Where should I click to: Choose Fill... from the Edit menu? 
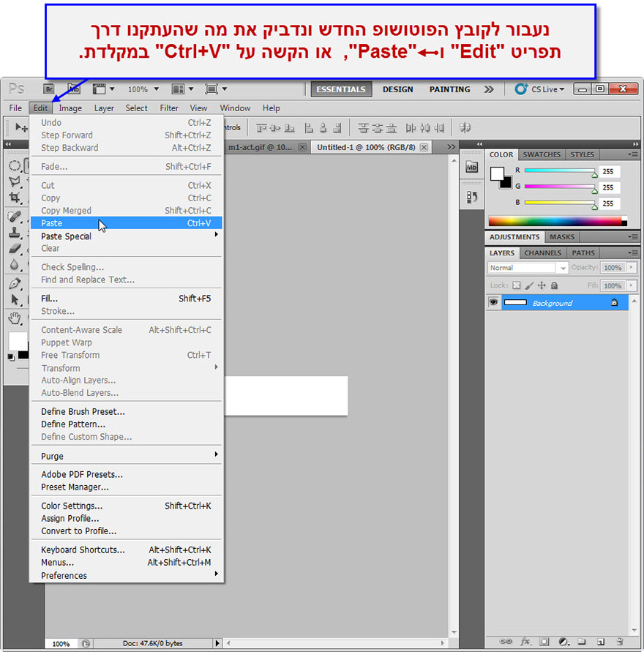tap(127, 299)
